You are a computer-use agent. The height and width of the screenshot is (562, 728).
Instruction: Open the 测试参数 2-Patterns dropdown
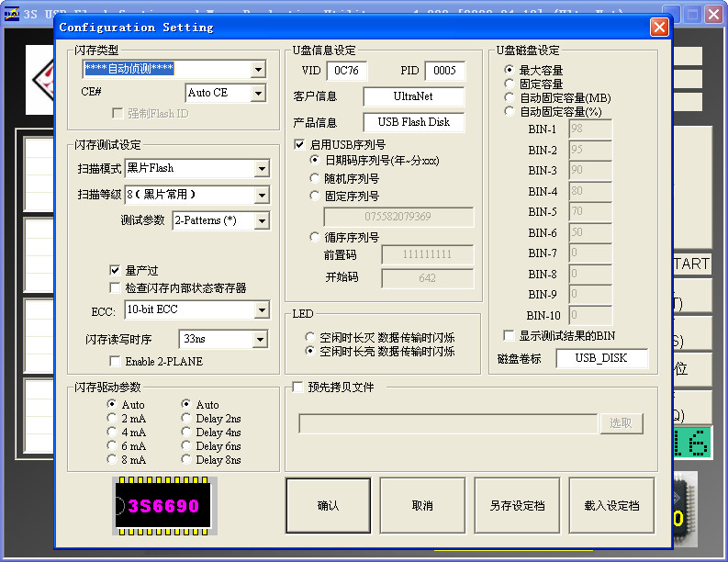tap(262, 220)
